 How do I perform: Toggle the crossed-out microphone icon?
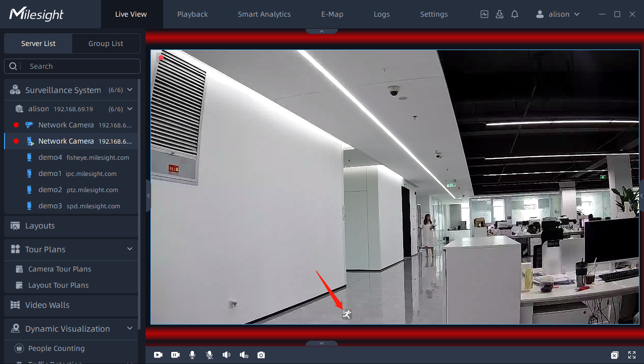click(210, 355)
